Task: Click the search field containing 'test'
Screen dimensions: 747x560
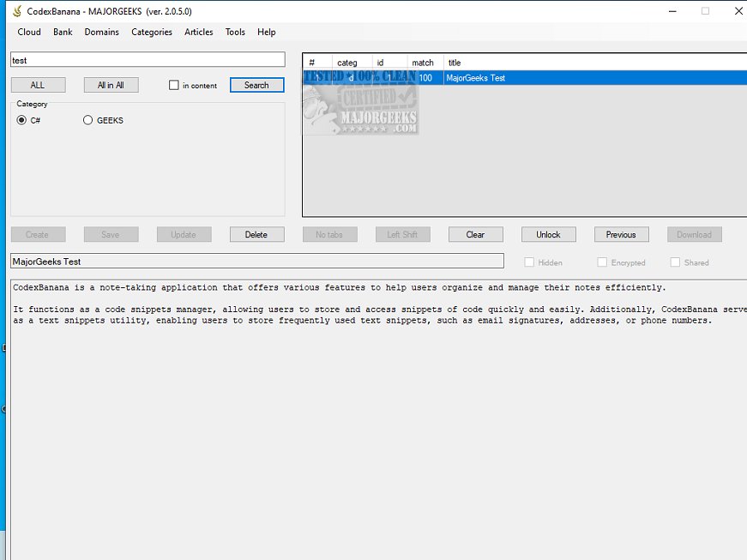Action: pyautogui.click(x=148, y=60)
